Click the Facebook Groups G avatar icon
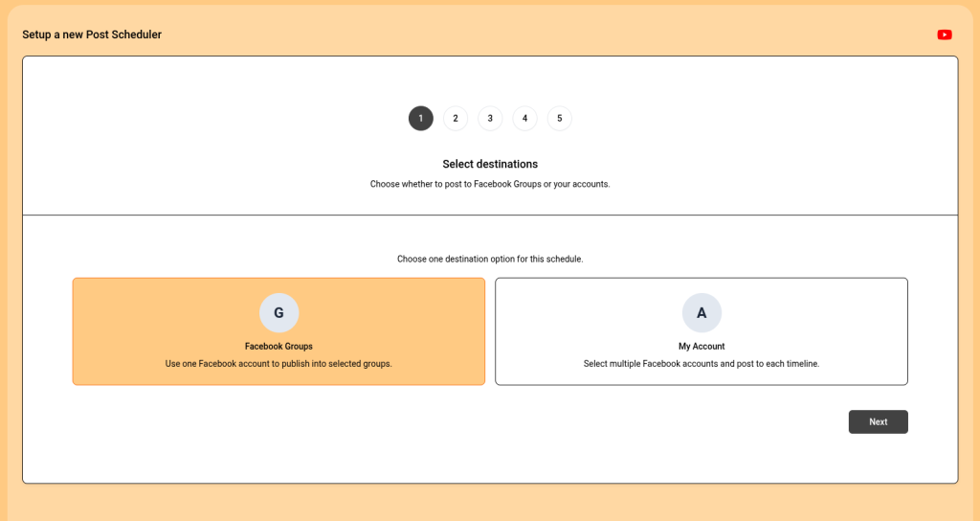Viewport: 980px width, 521px height. pos(278,313)
